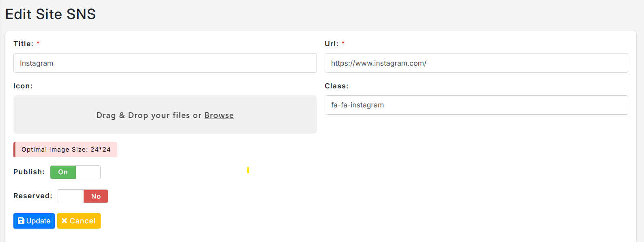This screenshot has height=242, width=644.
Task: Click the Optimal Image Size notice
Action: pyautogui.click(x=65, y=150)
